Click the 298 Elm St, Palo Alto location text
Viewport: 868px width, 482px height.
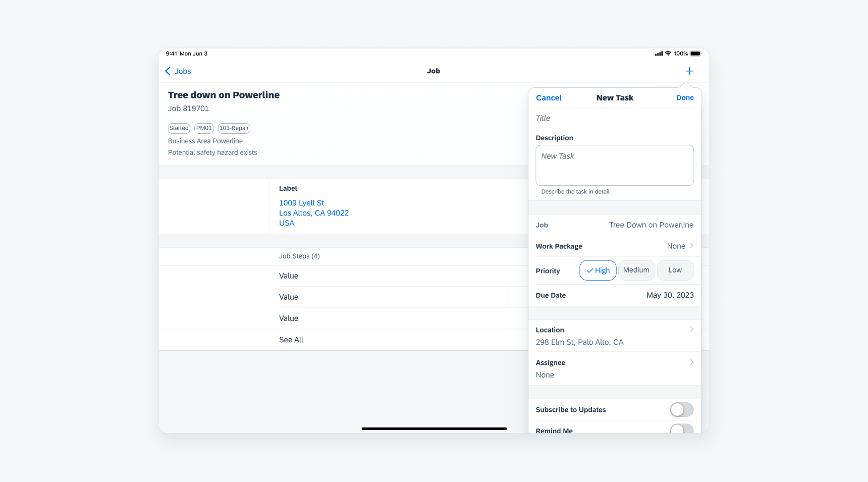579,342
